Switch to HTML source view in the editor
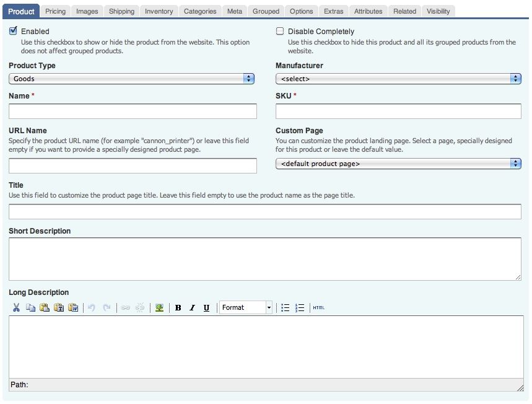Screen dimensions: 532x404 (318, 307)
